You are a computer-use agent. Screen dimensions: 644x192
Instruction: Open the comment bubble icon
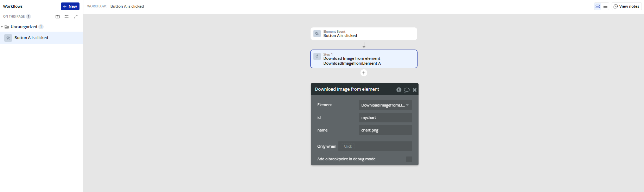click(x=407, y=90)
